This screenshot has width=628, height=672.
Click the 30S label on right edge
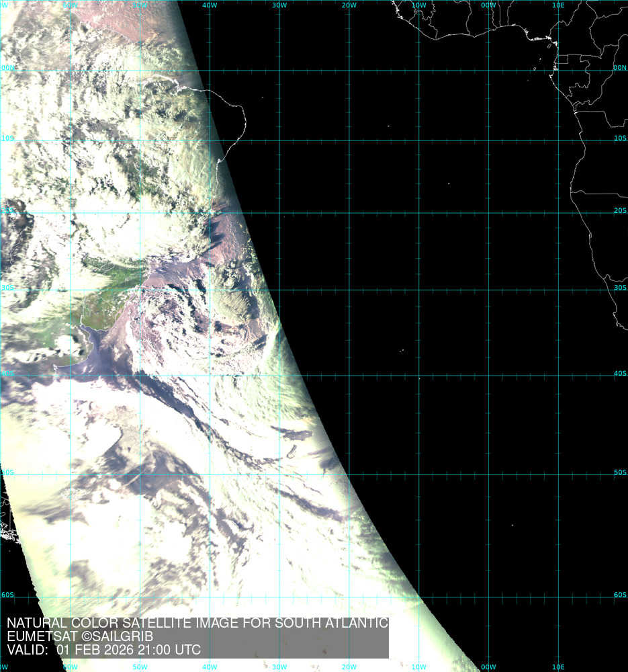(619, 288)
